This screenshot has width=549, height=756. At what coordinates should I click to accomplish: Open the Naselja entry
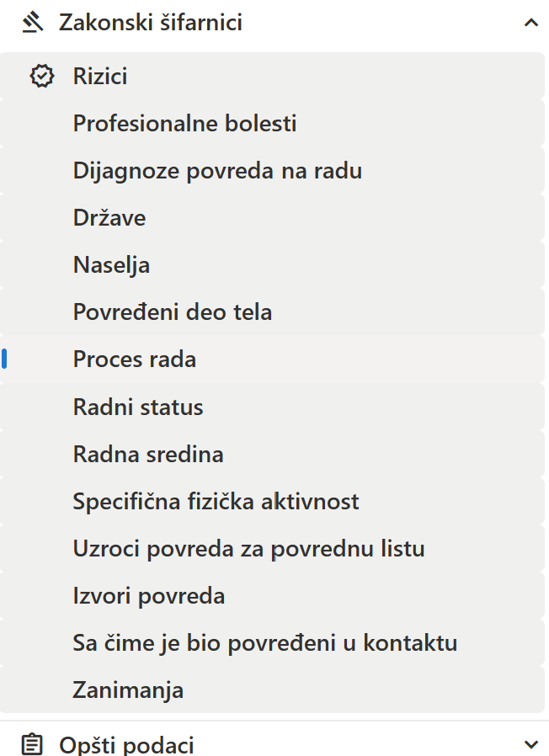tap(273, 265)
